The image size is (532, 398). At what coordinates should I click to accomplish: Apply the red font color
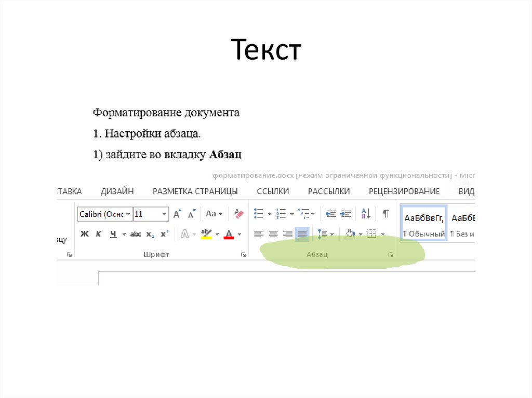pyautogui.click(x=229, y=234)
